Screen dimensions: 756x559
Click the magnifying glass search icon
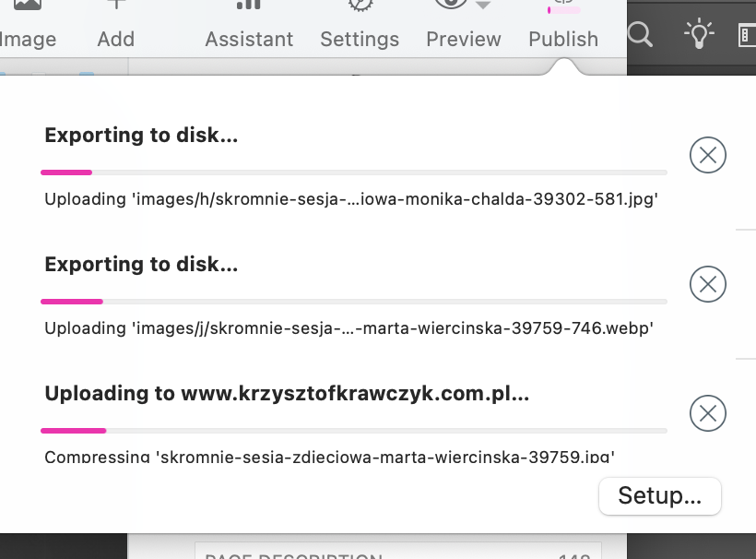point(640,35)
